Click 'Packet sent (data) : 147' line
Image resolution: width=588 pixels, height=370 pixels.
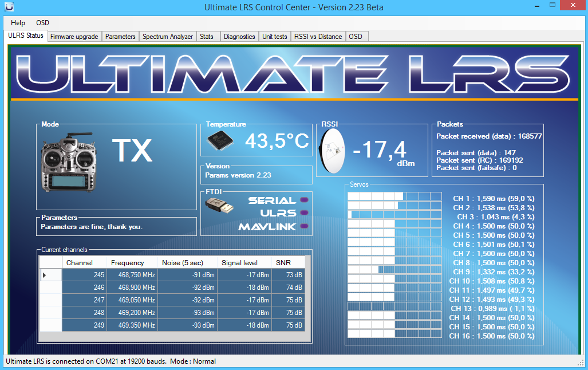(x=476, y=153)
